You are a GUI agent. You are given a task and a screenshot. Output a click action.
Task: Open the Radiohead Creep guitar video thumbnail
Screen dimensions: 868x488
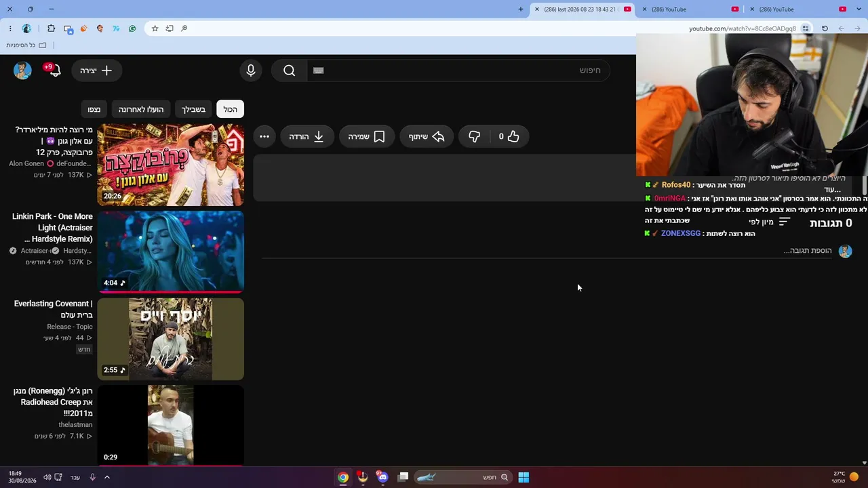click(170, 426)
